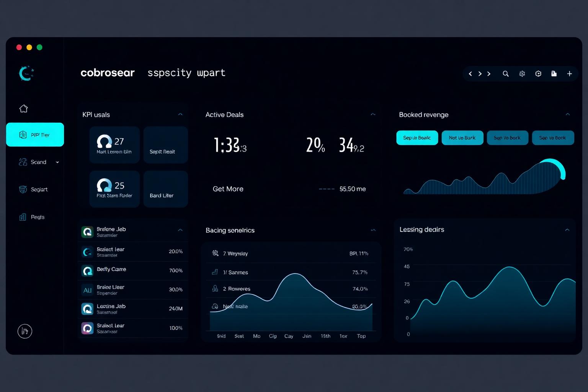The height and width of the screenshot is (392, 588).
Task: Select the Sap Vo bork tab
Action: point(508,138)
